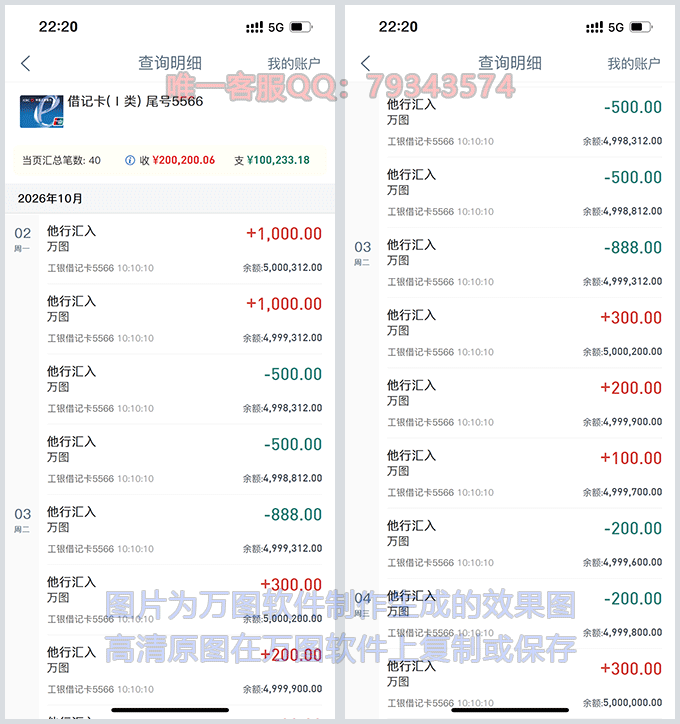Click the 查询明细 title on left phone
The height and width of the screenshot is (724, 680).
(x=171, y=63)
